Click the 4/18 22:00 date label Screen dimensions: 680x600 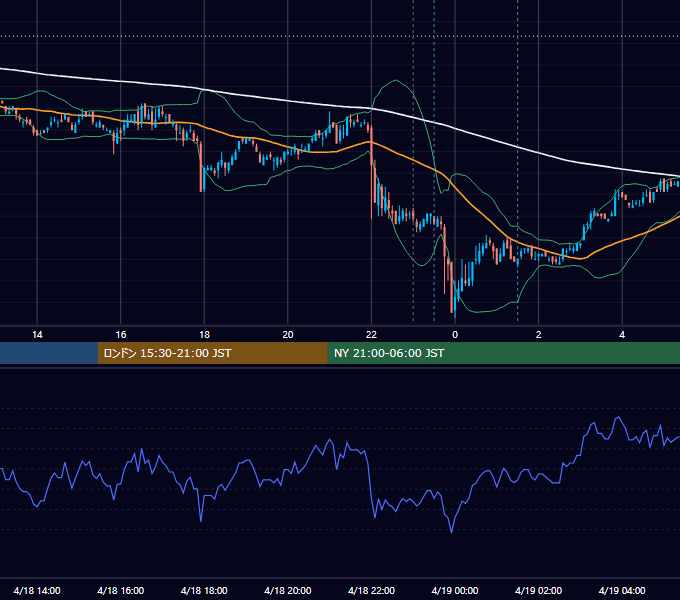point(371,590)
